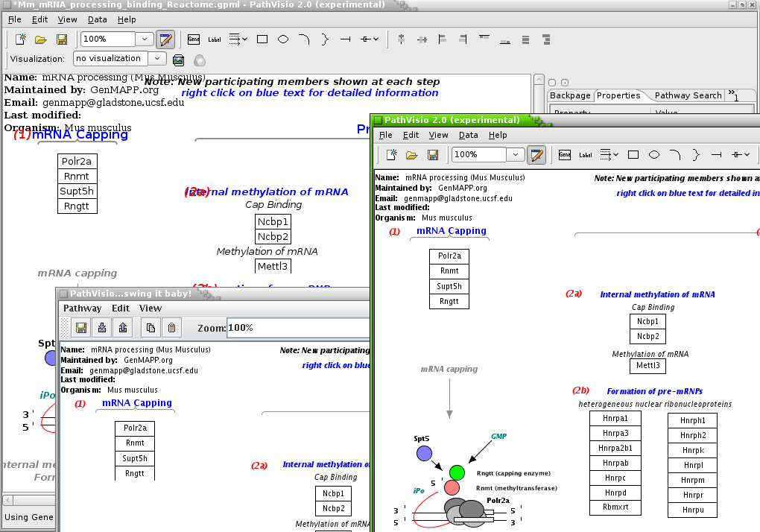Image resolution: width=760 pixels, height=532 pixels.
Task: Open Help menu in main window
Action: (x=127, y=19)
